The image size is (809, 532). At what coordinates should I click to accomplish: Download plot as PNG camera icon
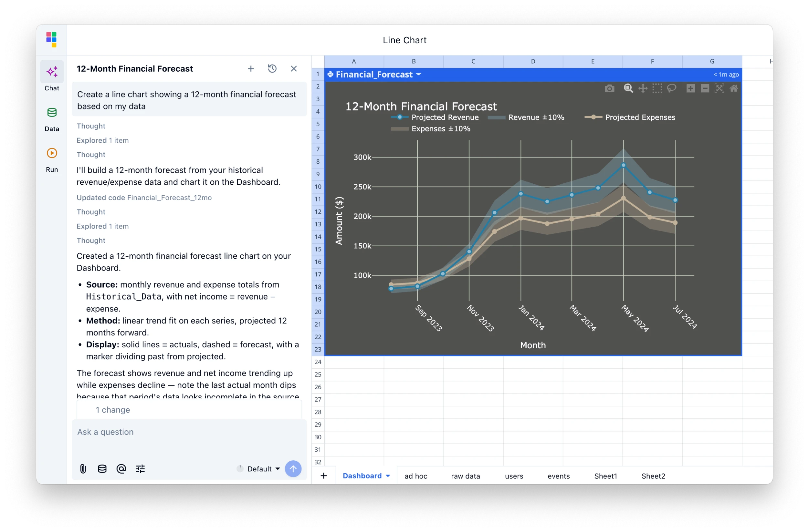(x=609, y=89)
